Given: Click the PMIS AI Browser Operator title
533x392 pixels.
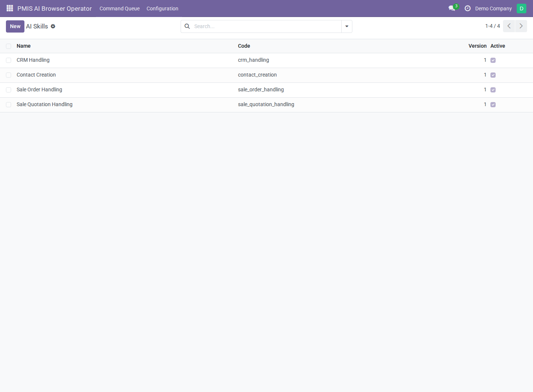Looking at the screenshot, I should (54, 9).
